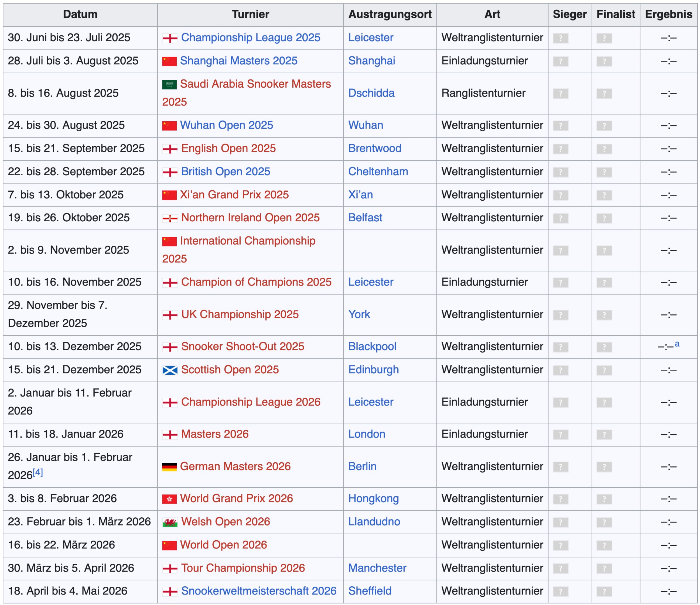Open the Championship League 2025 link
The width and height of the screenshot is (700, 605).
[251, 37]
